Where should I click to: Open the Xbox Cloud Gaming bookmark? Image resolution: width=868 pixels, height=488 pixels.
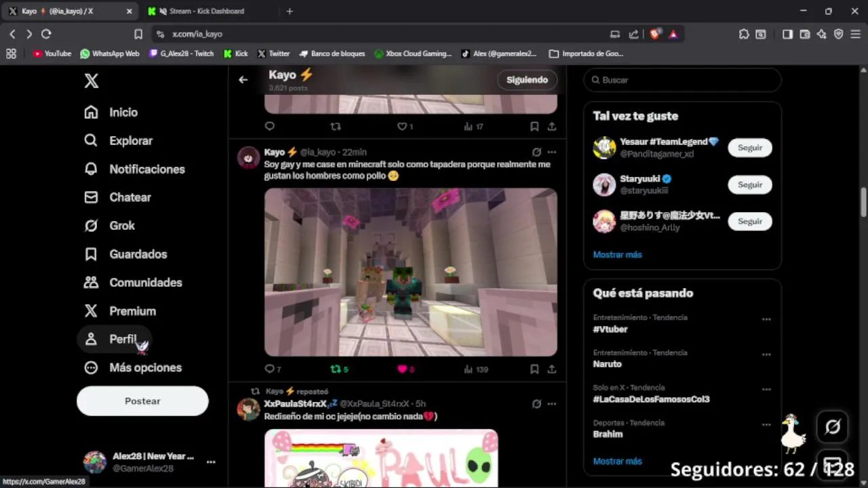coord(413,54)
